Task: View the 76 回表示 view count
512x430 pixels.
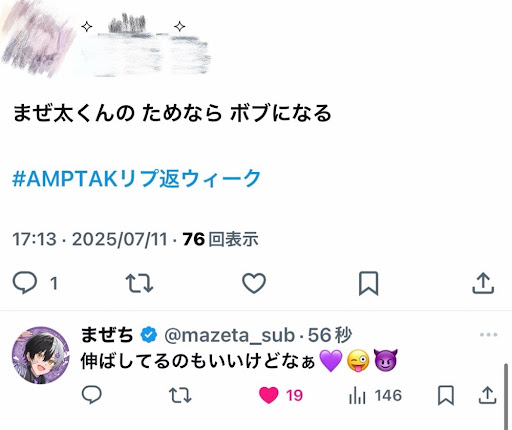Action: 220,239
